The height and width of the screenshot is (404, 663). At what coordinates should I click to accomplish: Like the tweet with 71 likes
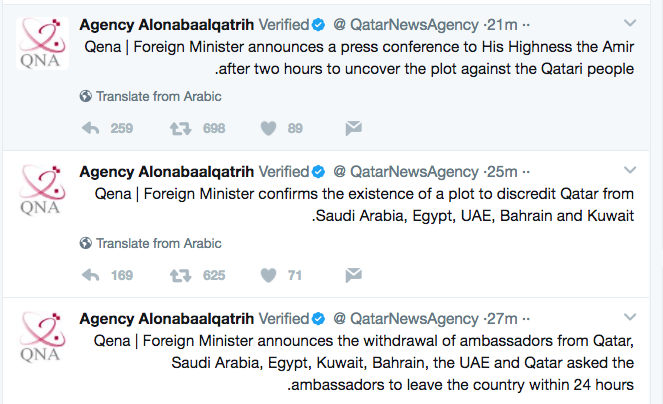click(x=268, y=275)
